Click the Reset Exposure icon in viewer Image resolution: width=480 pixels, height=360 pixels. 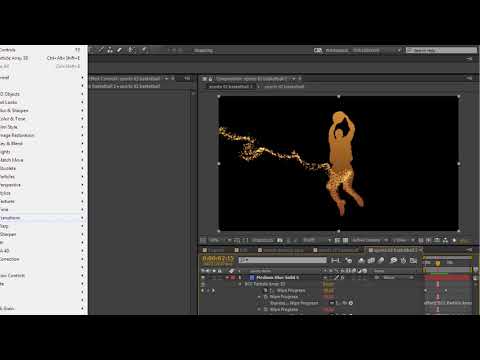(454, 240)
